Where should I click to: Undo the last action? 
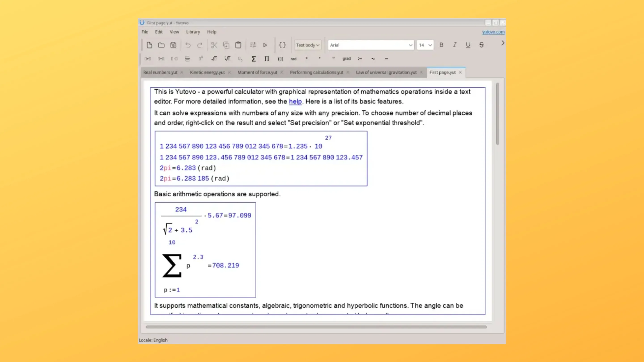pos(188,45)
